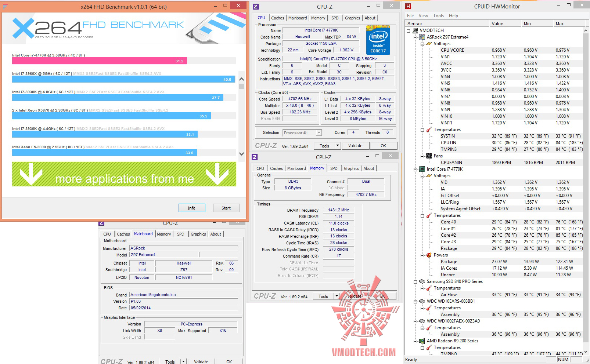Screen dimensions: 590x364
Task: Click the voltage icon under Intel Core i7 4770K
Action: [x=429, y=176]
